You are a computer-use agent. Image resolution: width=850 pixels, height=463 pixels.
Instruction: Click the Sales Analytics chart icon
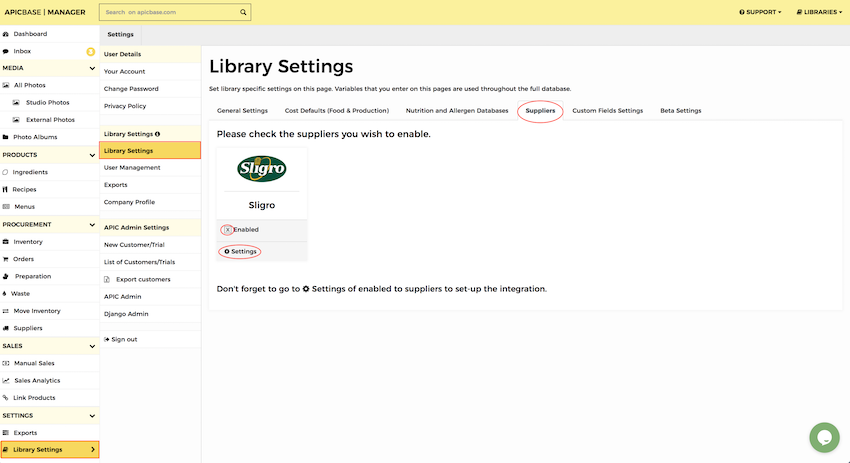click(6, 381)
